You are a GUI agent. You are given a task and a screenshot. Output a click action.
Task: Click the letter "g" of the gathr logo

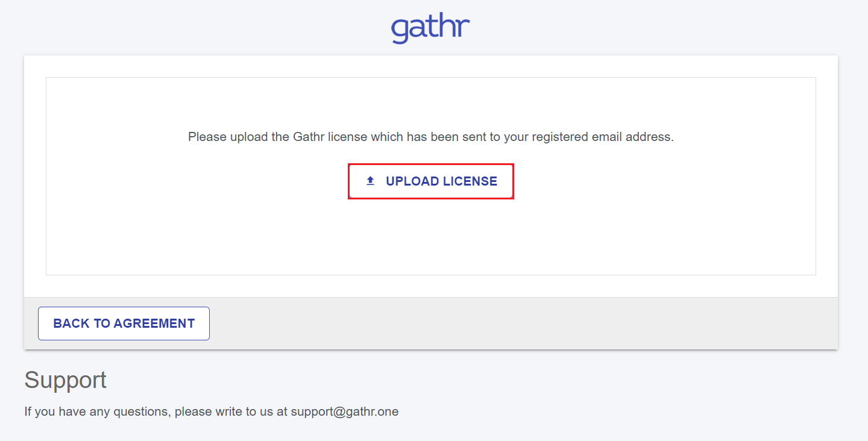400,30
